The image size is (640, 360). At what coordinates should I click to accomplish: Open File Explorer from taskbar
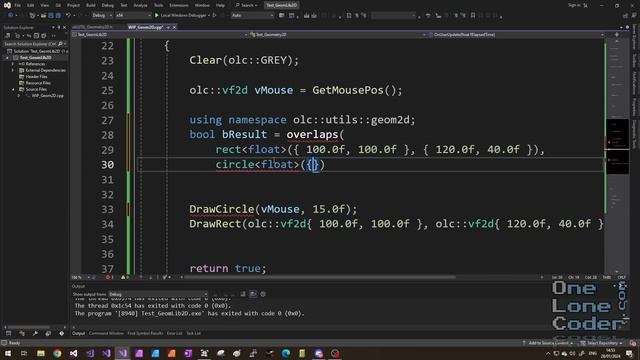(41, 353)
